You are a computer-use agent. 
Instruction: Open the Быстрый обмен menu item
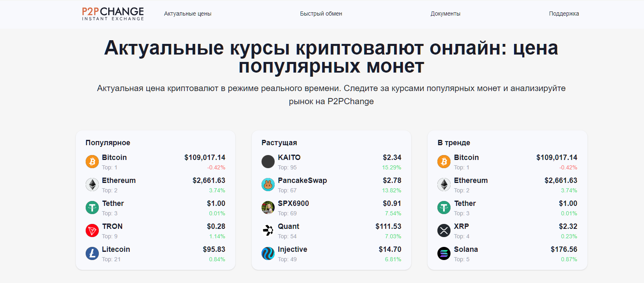click(321, 14)
